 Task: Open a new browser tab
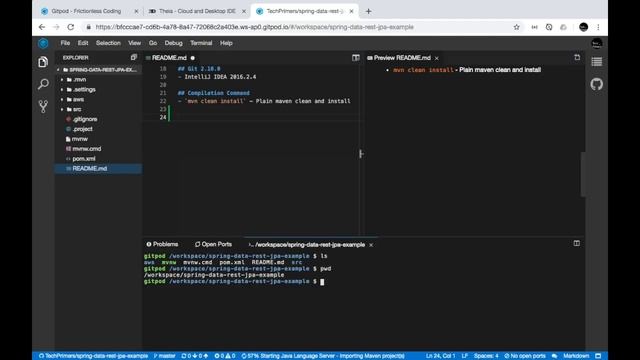pos(368,11)
